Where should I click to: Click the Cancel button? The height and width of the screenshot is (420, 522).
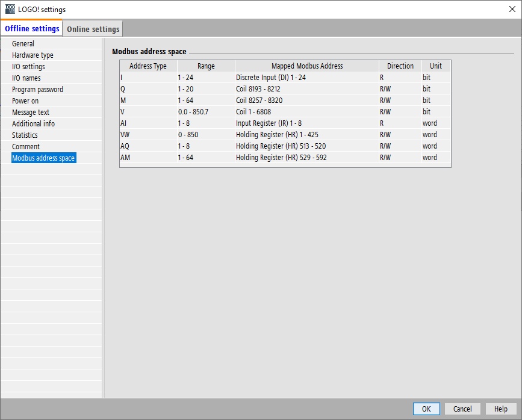(x=462, y=409)
